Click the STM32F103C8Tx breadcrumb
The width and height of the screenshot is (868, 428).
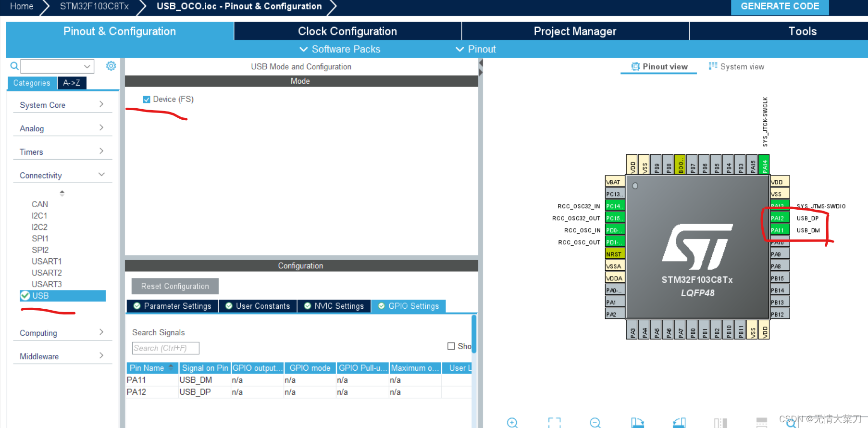coord(94,6)
